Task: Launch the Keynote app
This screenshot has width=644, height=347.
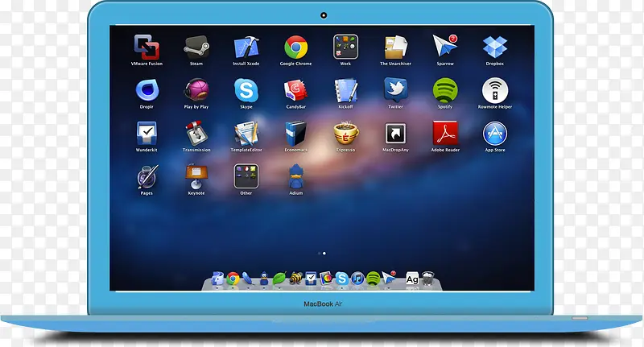Action: pyautogui.click(x=196, y=176)
